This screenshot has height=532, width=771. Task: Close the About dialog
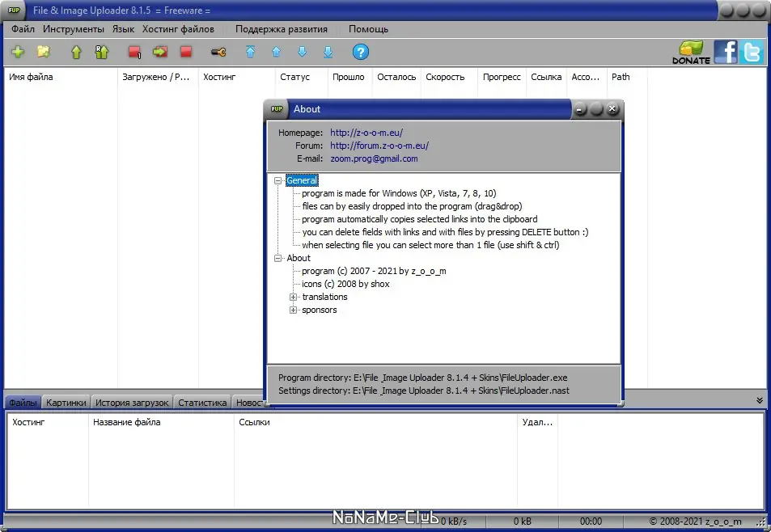[612, 108]
